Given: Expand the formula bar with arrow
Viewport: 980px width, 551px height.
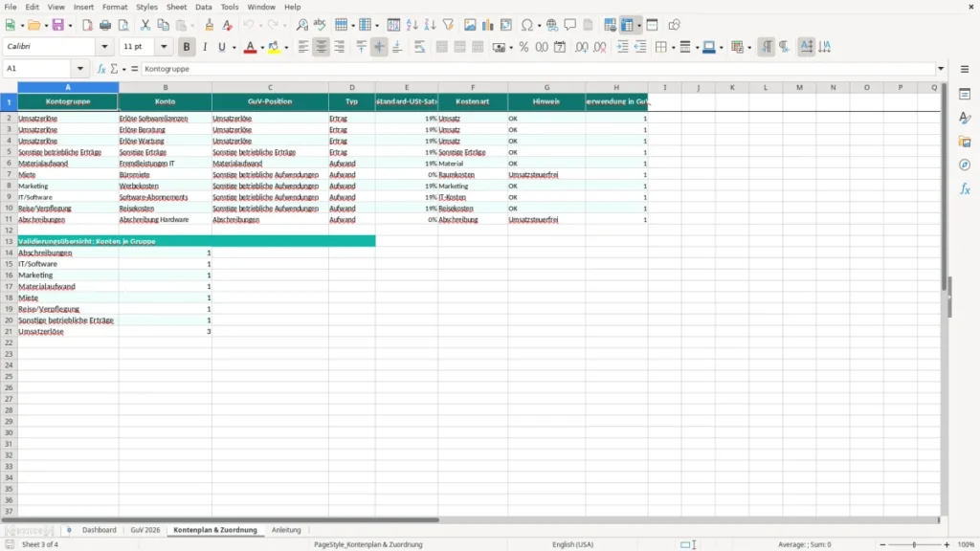Looking at the screenshot, I should pos(941,69).
